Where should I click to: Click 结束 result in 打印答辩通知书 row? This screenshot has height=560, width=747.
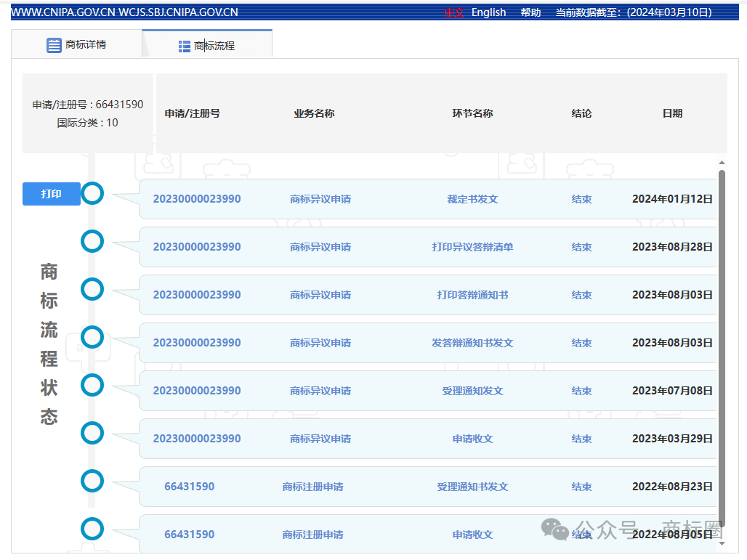(581, 295)
